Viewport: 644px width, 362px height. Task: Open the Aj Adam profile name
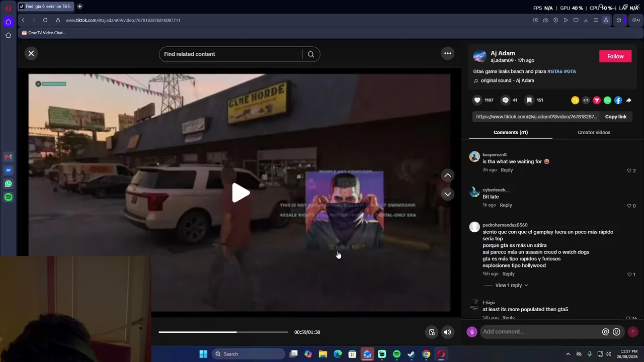[503, 53]
